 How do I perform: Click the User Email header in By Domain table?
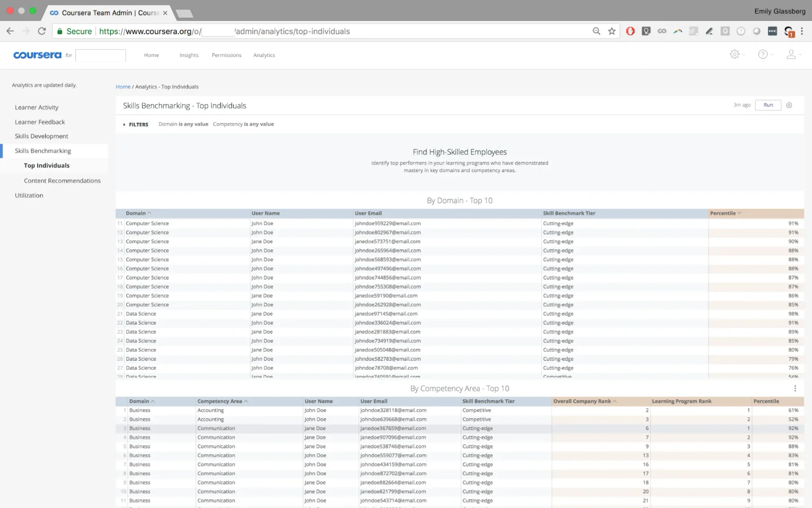[x=368, y=213]
